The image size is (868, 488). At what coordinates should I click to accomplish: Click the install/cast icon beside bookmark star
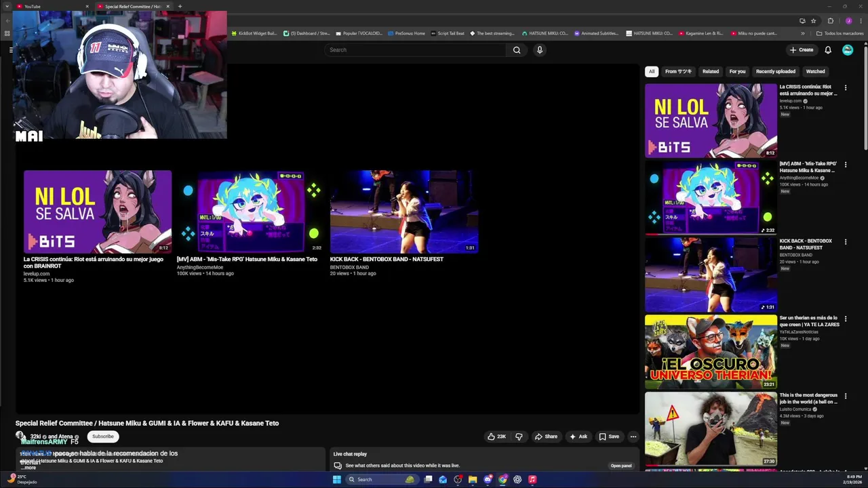(x=802, y=20)
